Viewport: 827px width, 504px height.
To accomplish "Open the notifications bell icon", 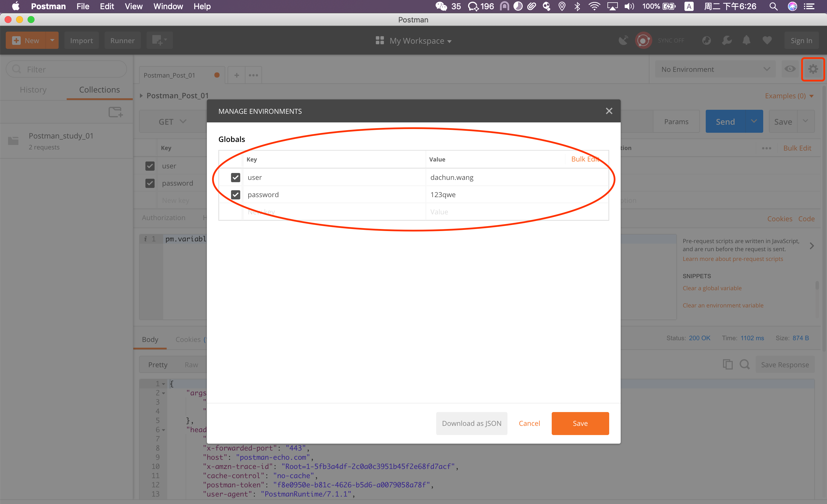I will pos(747,40).
